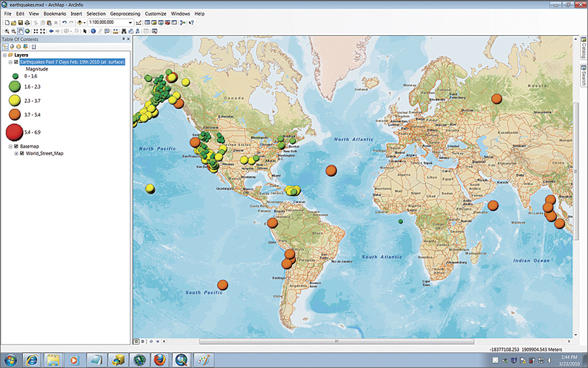
Task: Click the red 5.4 - 6.9 magnitude symbol
Action: [15, 132]
